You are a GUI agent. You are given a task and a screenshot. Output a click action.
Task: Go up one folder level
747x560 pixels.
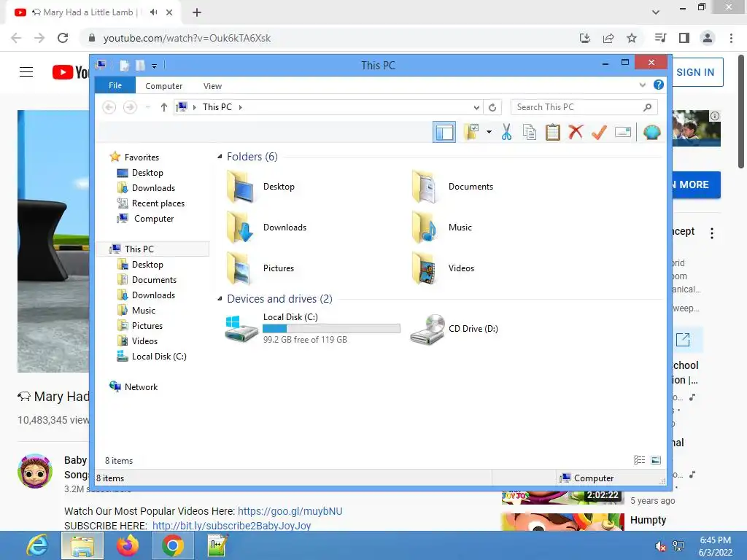(164, 107)
